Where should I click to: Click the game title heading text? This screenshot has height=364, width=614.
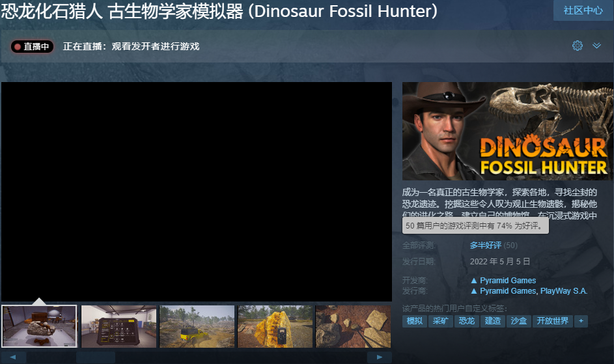pyautogui.click(x=219, y=11)
